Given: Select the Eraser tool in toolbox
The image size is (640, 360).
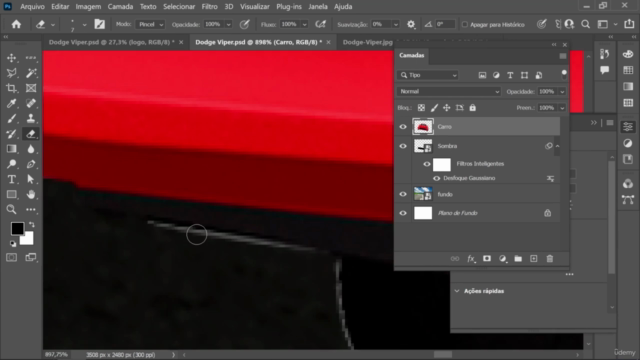Looking at the screenshot, I should pos(31,133).
